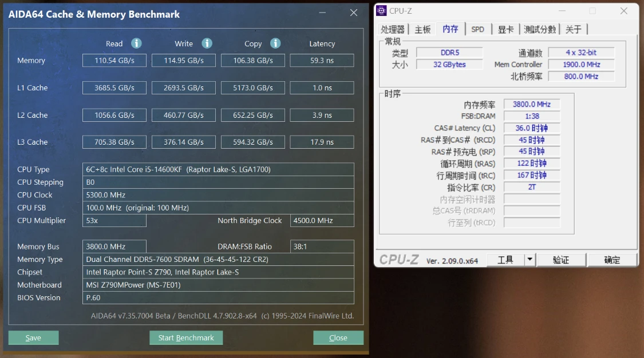Click CAS# Latency value 36.0 时钟
The width and height of the screenshot is (644, 358).
[x=532, y=128]
